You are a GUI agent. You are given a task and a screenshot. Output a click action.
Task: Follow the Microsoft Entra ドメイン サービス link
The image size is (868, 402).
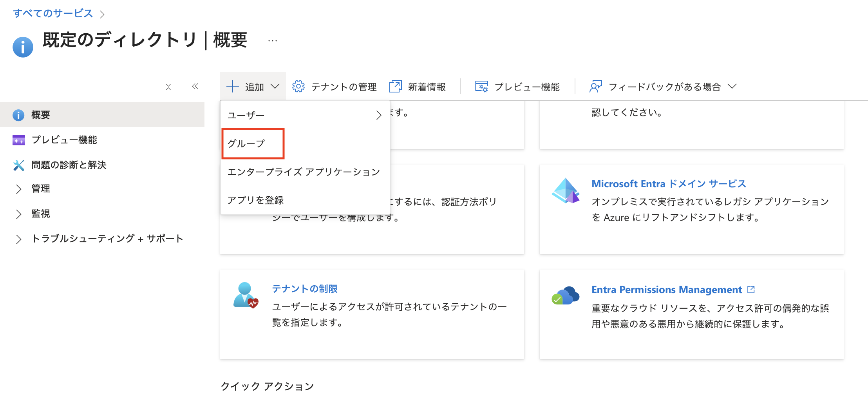click(669, 183)
